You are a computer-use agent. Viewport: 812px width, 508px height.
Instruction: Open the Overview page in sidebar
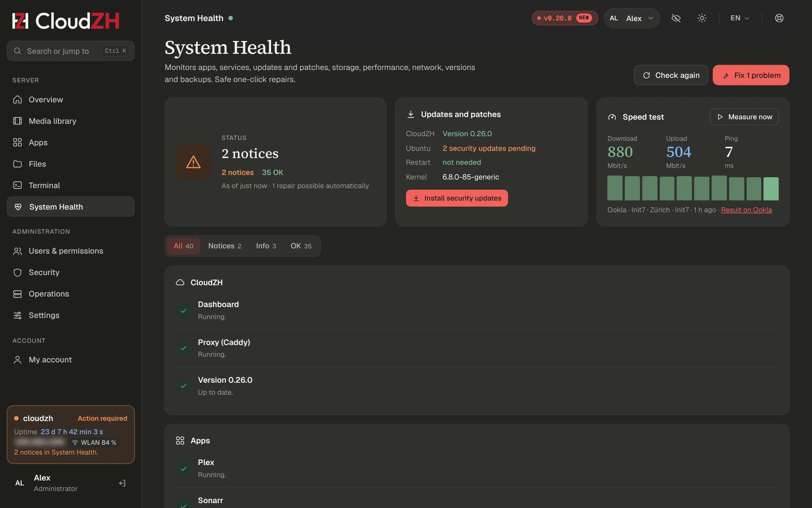pyautogui.click(x=71, y=99)
